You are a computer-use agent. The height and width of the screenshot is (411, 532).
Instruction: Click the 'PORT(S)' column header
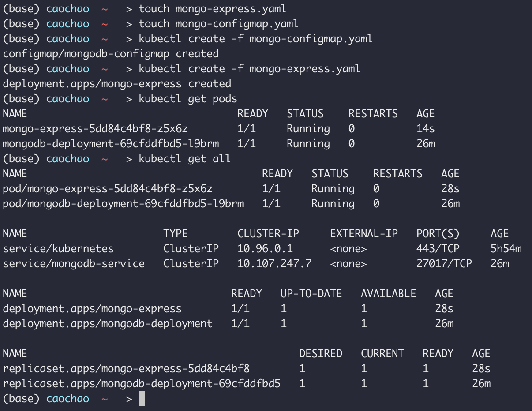(x=438, y=234)
